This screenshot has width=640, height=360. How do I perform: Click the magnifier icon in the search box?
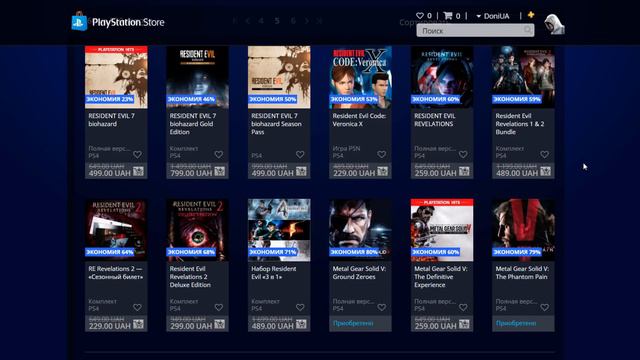pyautogui.click(x=528, y=30)
